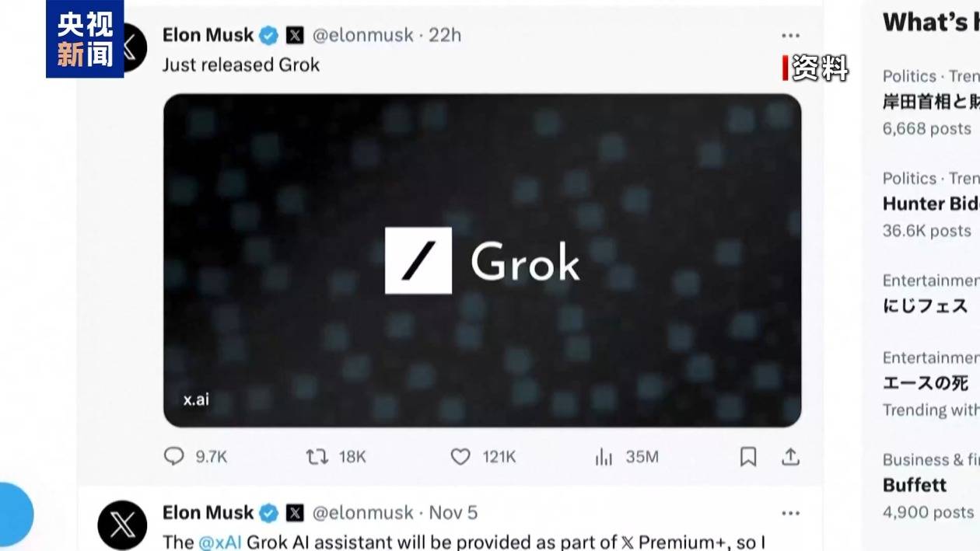Open X avatar of Nov 5 post

(x=122, y=525)
